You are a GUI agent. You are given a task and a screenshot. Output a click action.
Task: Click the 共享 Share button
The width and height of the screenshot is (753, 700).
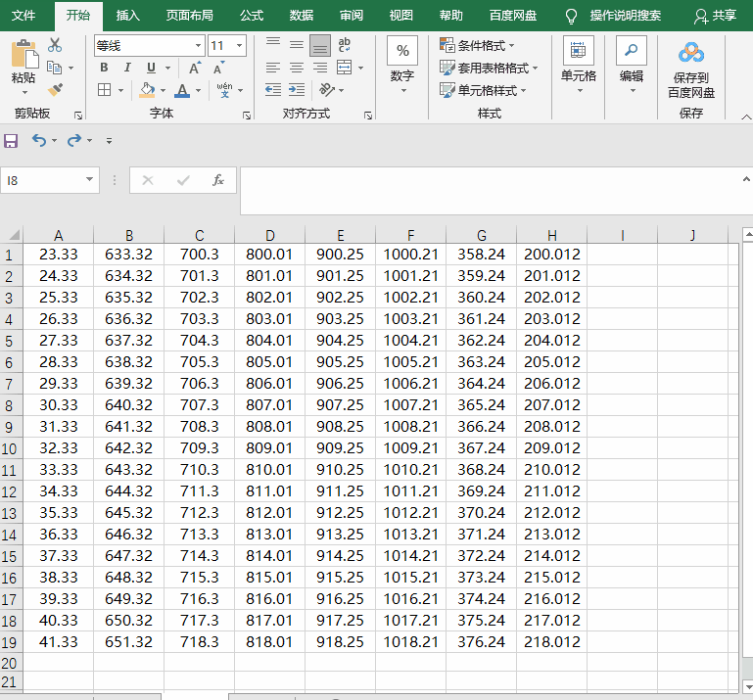coord(716,16)
